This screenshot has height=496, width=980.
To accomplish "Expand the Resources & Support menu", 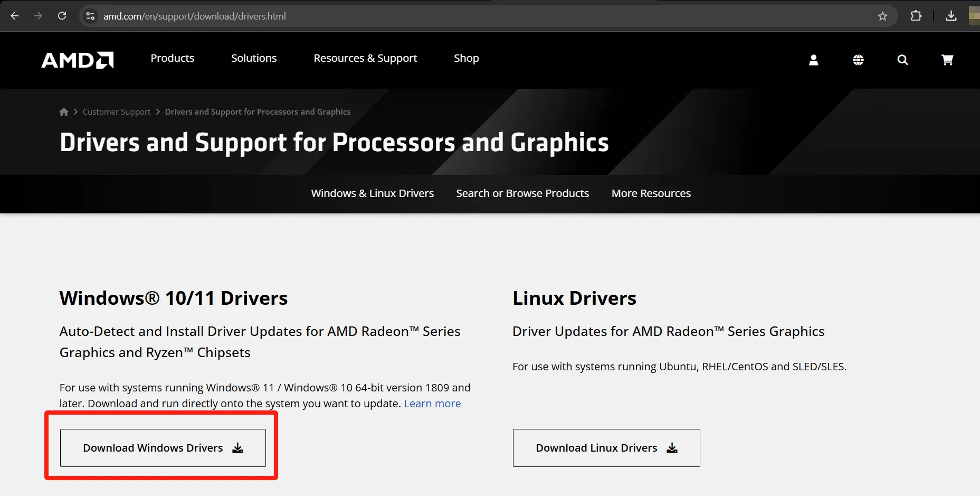I will point(365,58).
